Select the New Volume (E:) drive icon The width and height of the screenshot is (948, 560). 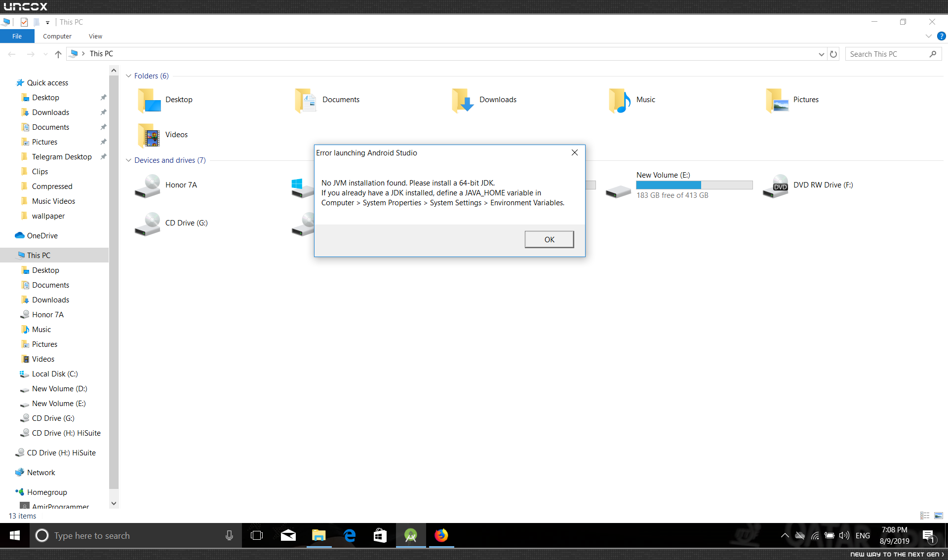tap(618, 190)
